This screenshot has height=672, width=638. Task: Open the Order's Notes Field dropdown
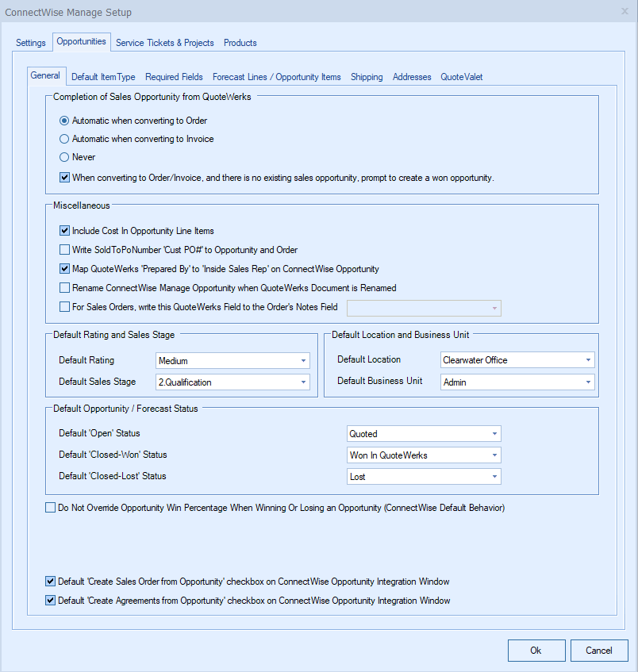point(424,308)
